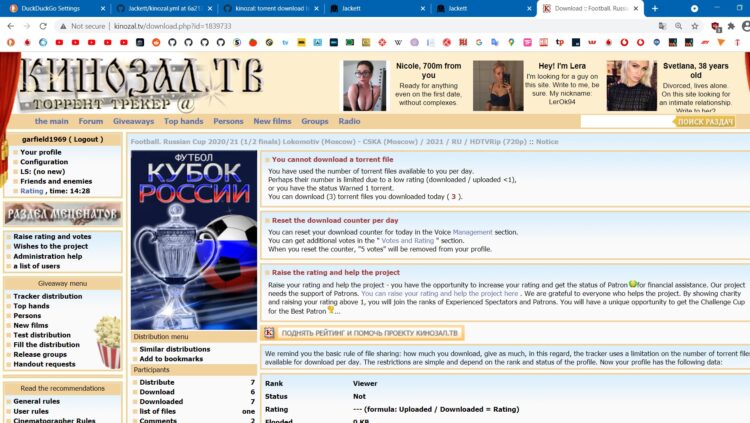Image resolution: width=750 pixels, height=423 pixels.
Task: Bookmark this page with the star icon
Action: [x=695, y=26]
